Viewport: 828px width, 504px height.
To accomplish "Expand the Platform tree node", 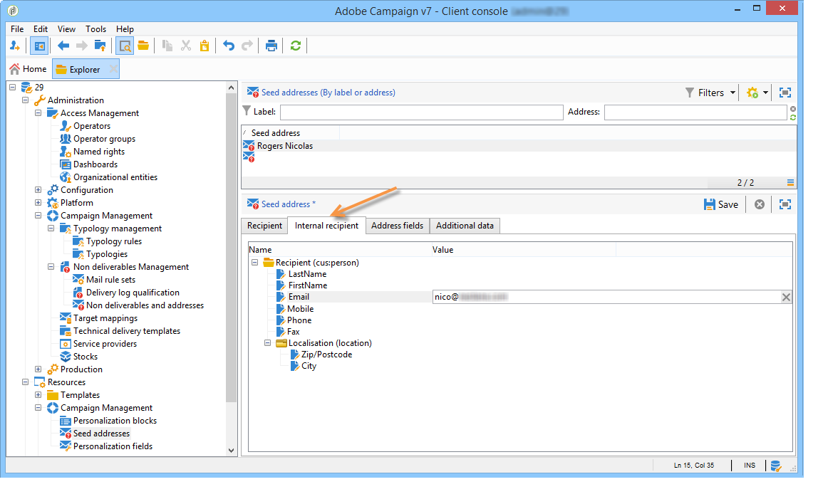I will (38, 202).
